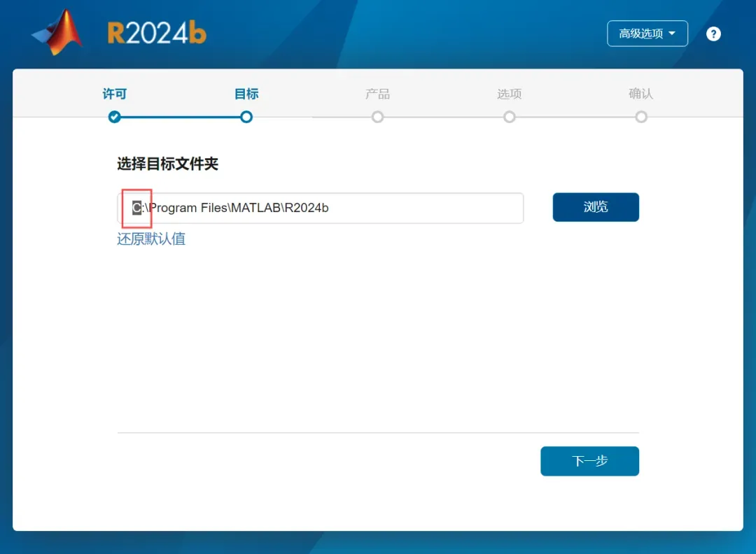Click the completed 许可 checkmark marker

(114, 117)
